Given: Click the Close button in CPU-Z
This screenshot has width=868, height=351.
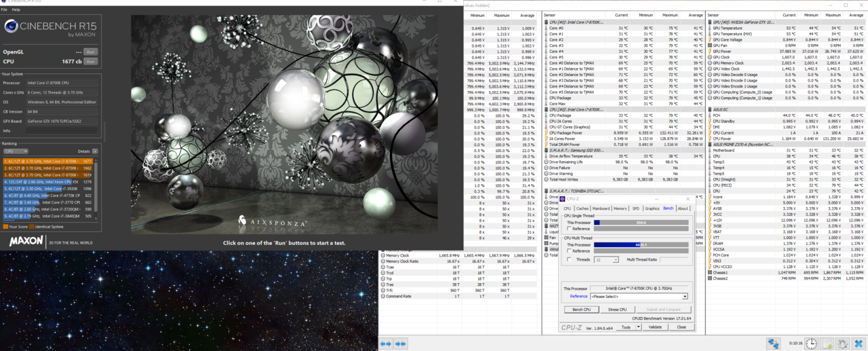Looking at the screenshot, I should click(682, 327).
